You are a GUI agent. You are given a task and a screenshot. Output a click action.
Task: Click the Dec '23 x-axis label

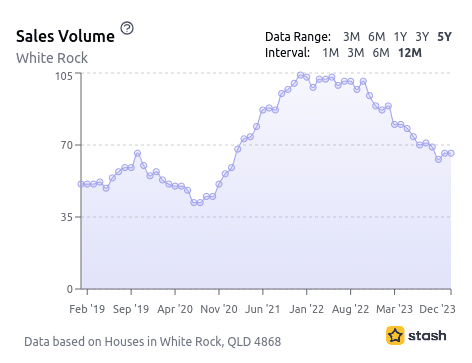coord(437,309)
